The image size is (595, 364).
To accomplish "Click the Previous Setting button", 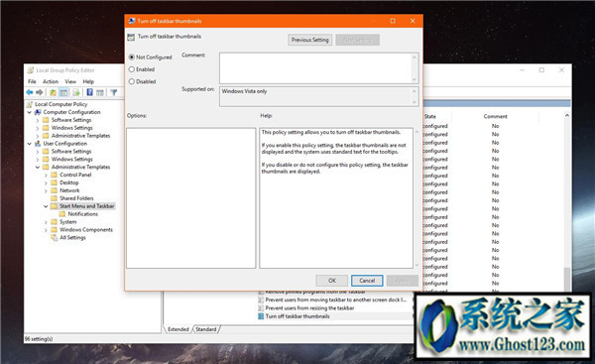I will 310,40.
